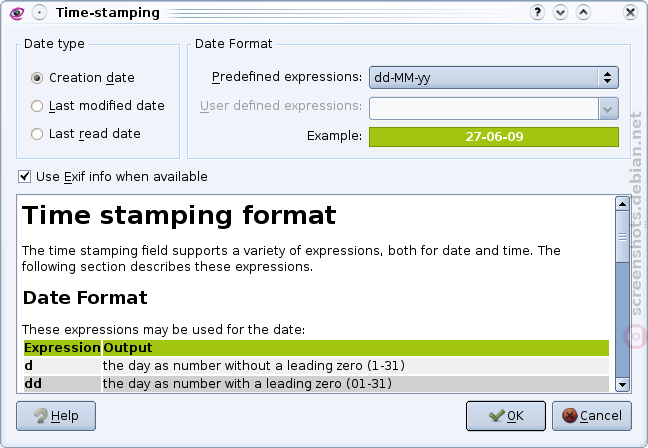The width and height of the screenshot is (648, 448).
Task: Click the User defined expressions text field
Action: coord(484,109)
